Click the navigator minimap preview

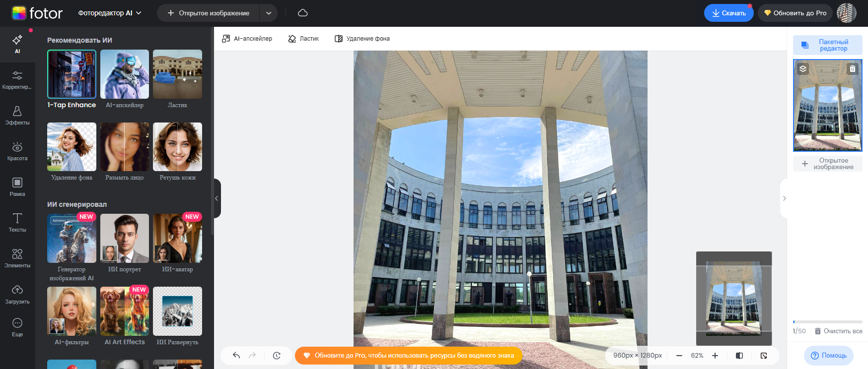coord(734,299)
